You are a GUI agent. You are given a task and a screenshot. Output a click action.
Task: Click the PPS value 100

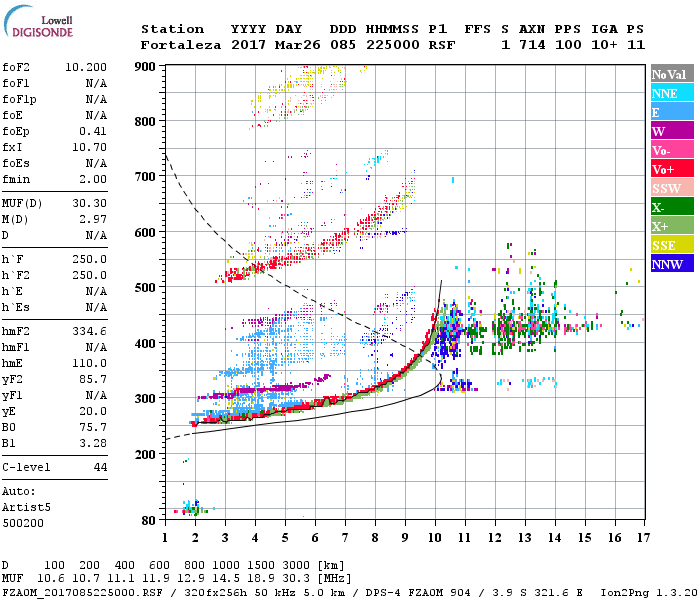[568, 45]
